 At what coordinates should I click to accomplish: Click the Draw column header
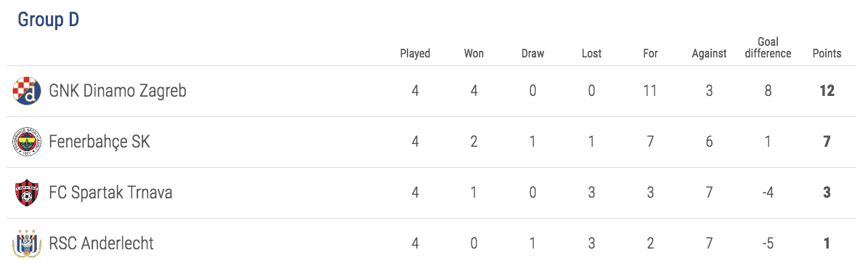(x=532, y=54)
